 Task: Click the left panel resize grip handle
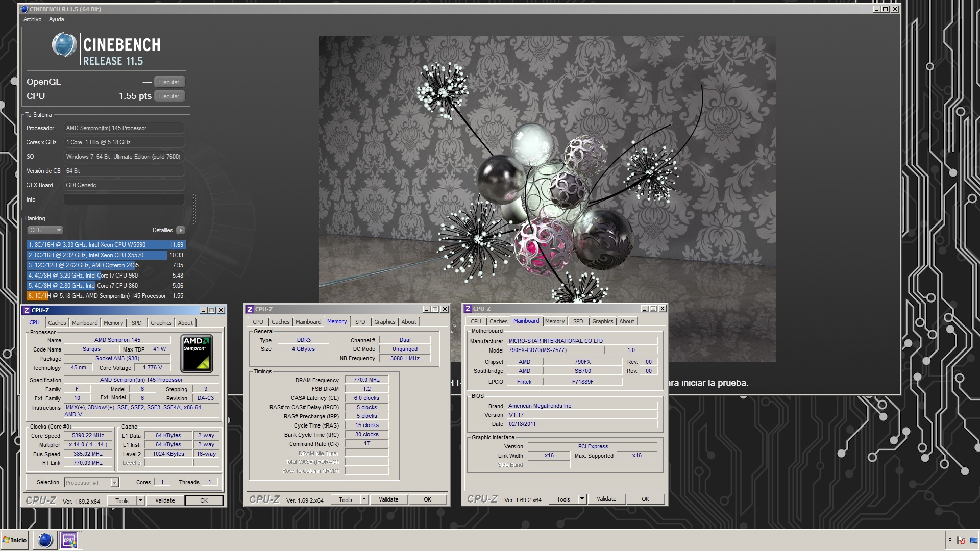[194, 208]
